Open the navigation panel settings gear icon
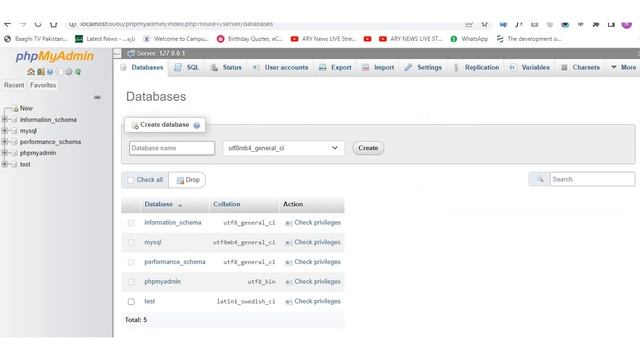The height and width of the screenshot is (360, 640). pos(69,72)
